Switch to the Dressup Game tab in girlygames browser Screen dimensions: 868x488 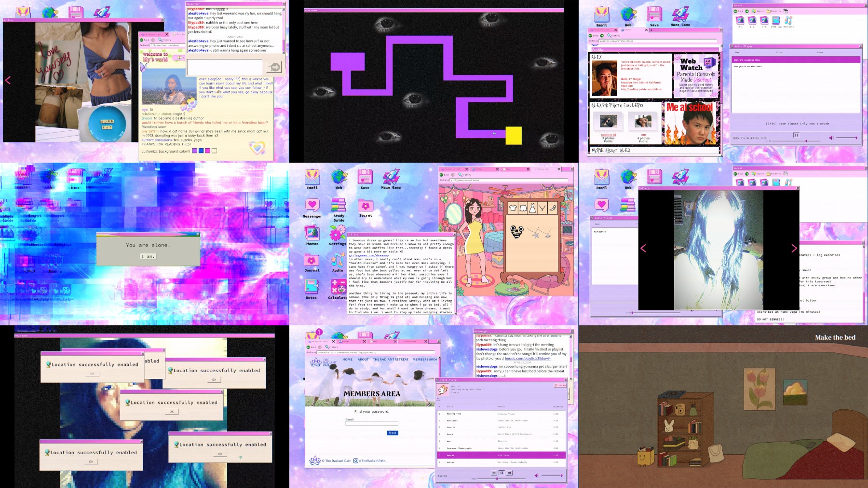(x=545, y=169)
